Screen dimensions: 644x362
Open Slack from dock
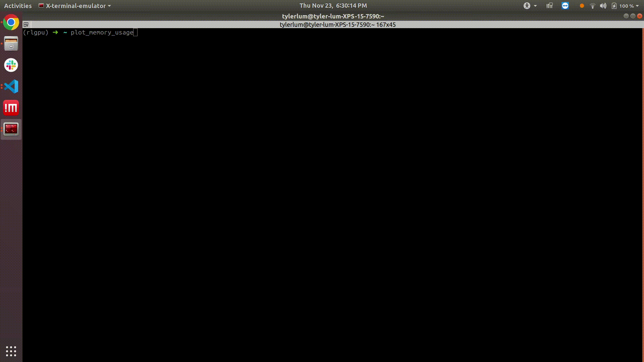click(x=11, y=65)
